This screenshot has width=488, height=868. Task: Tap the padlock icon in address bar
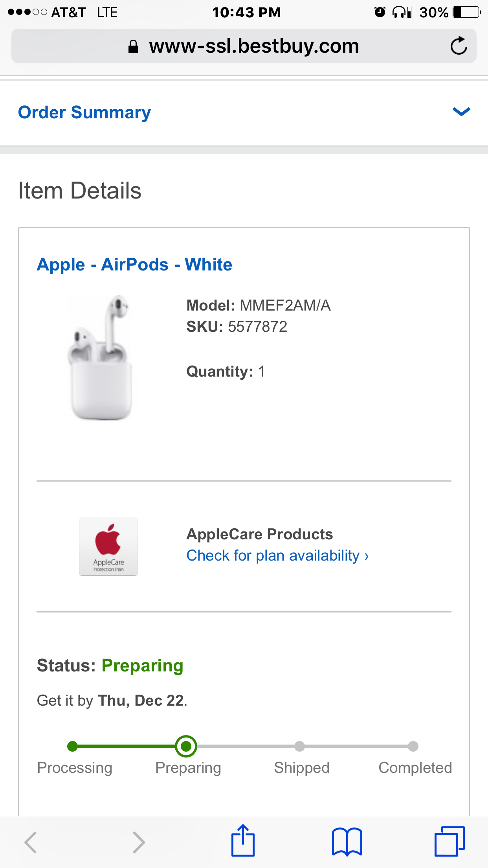133,46
